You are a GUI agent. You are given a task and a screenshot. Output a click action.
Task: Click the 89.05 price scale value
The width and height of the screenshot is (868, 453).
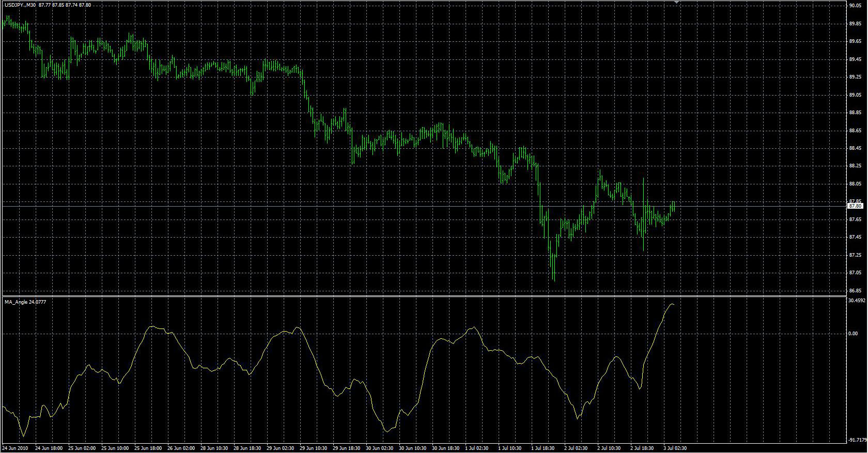[x=855, y=95]
